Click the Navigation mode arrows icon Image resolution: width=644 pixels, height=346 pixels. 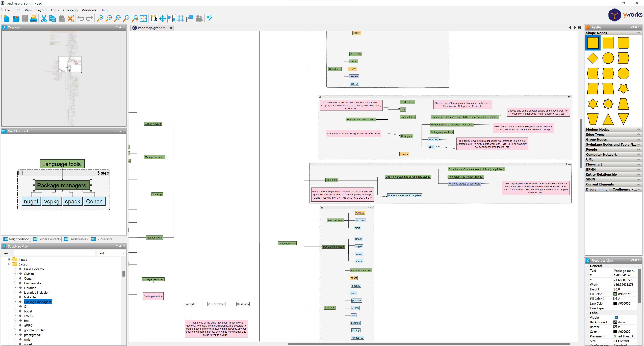click(163, 18)
